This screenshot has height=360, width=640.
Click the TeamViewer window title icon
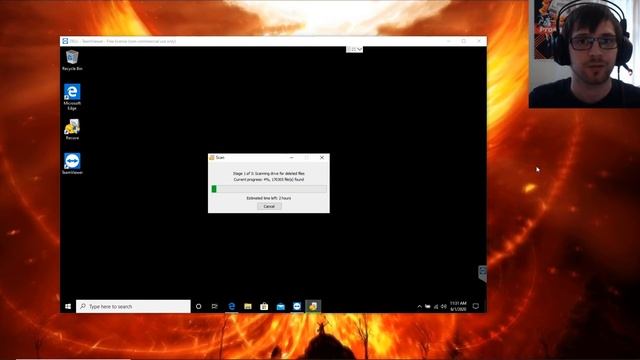(x=65, y=41)
